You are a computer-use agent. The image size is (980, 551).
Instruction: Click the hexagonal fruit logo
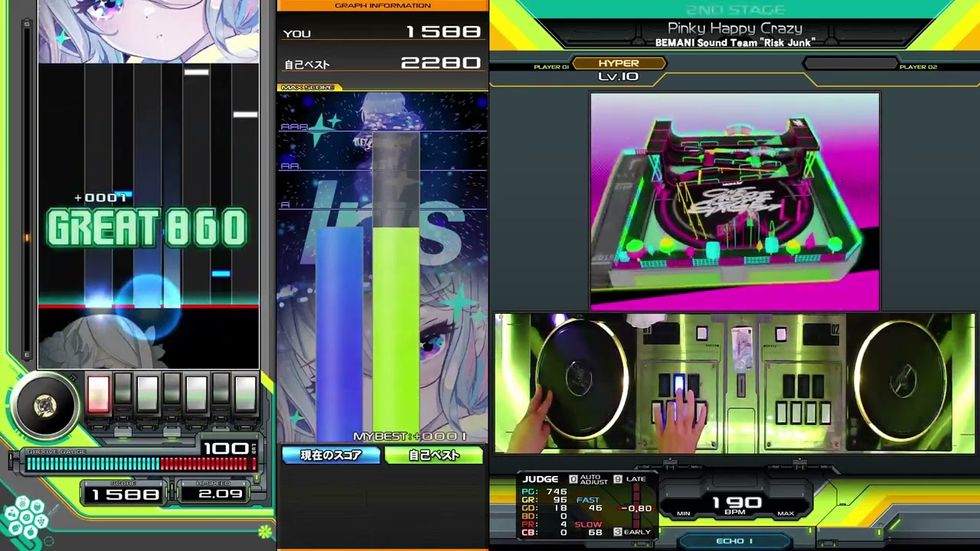pyautogui.click(x=24, y=518)
